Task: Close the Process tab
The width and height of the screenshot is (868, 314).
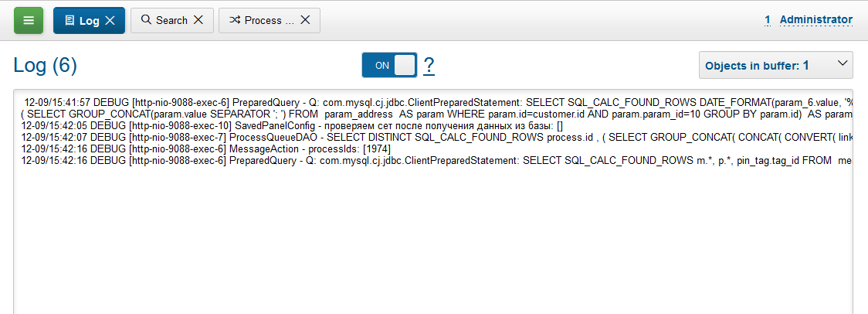Action: coord(305,21)
